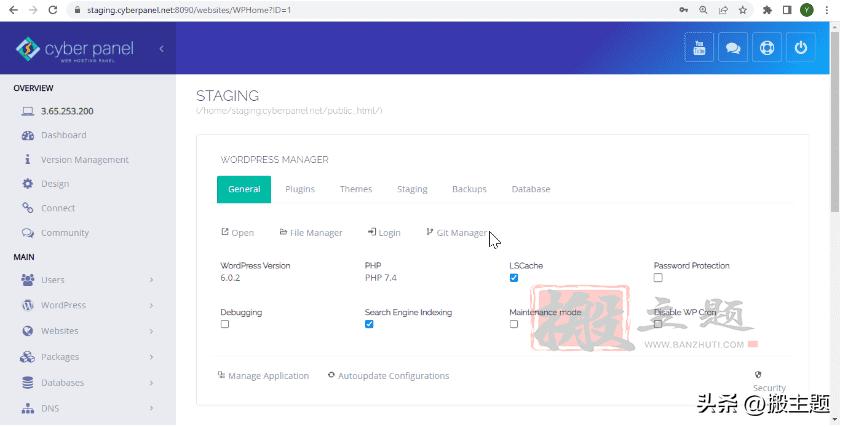Click the Open site link

[238, 233]
